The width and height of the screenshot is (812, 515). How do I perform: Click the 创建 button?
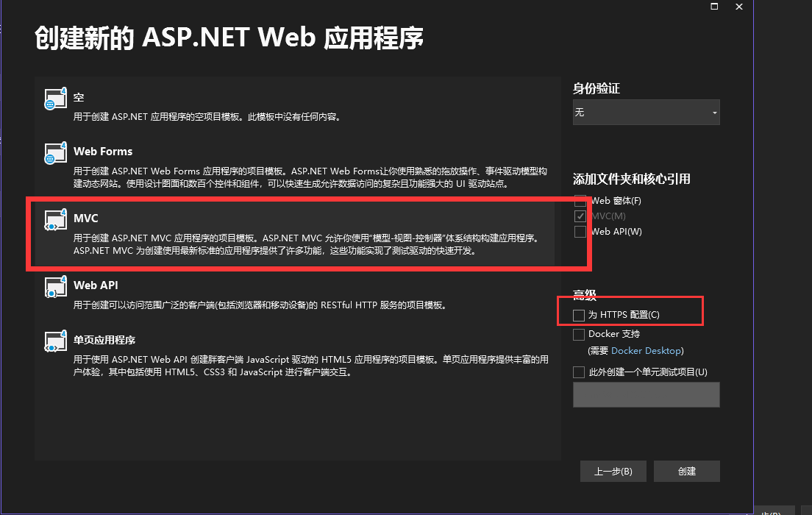click(x=687, y=471)
